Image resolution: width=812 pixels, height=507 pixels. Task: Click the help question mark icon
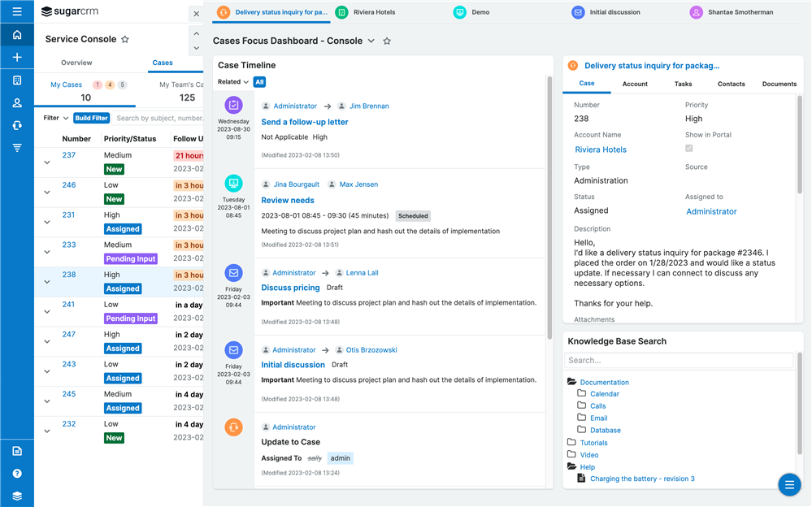pyautogui.click(x=17, y=473)
